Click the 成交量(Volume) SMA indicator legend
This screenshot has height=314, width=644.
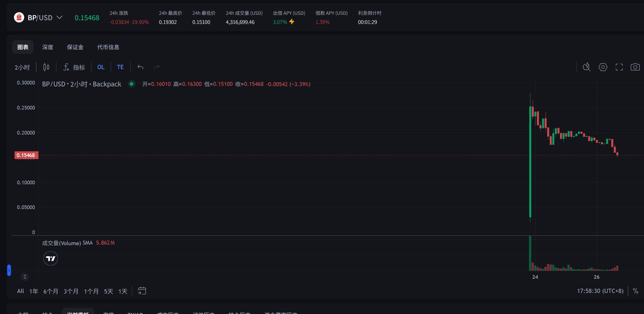click(68, 243)
